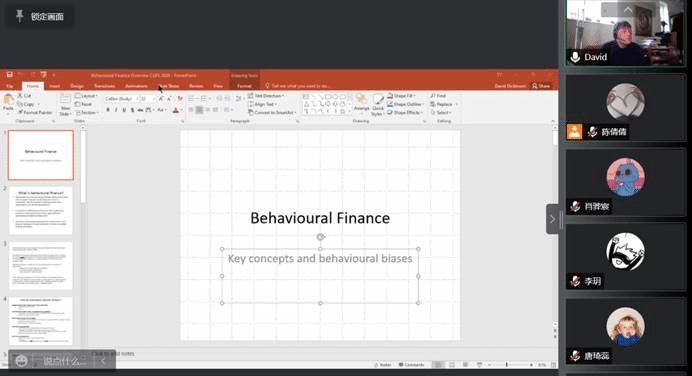Toggle underline formatting button

pos(124,110)
